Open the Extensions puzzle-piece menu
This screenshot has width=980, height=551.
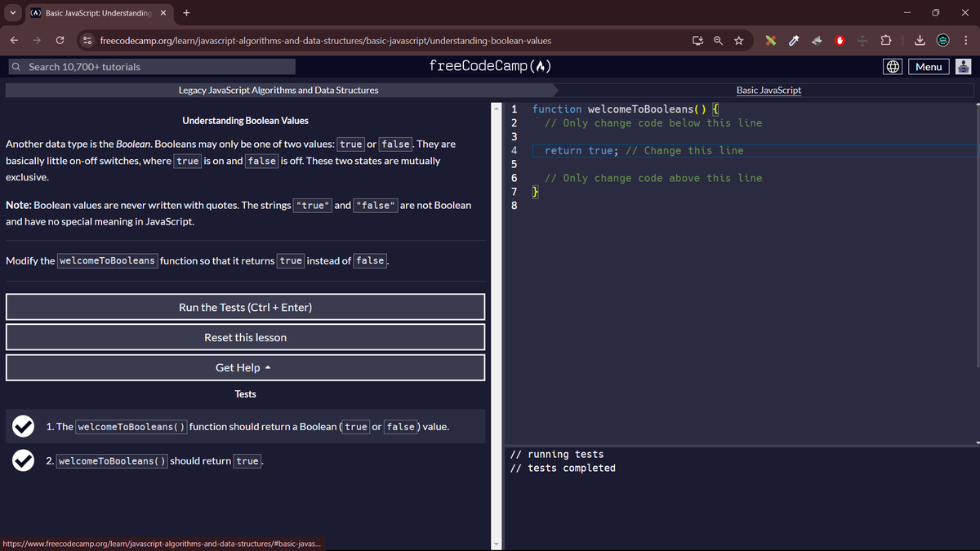(x=887, y=40)
